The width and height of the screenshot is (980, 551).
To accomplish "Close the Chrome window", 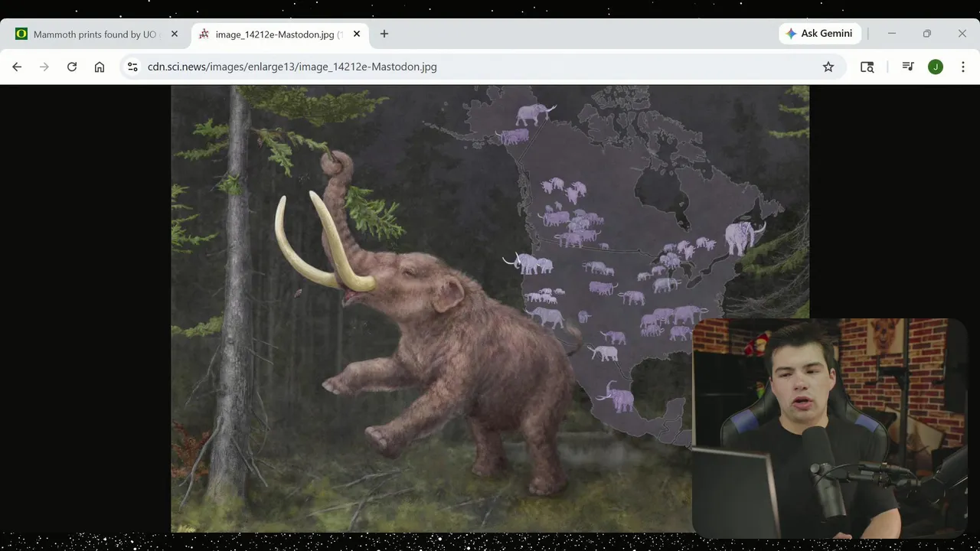I will click(x=962, y=34).
